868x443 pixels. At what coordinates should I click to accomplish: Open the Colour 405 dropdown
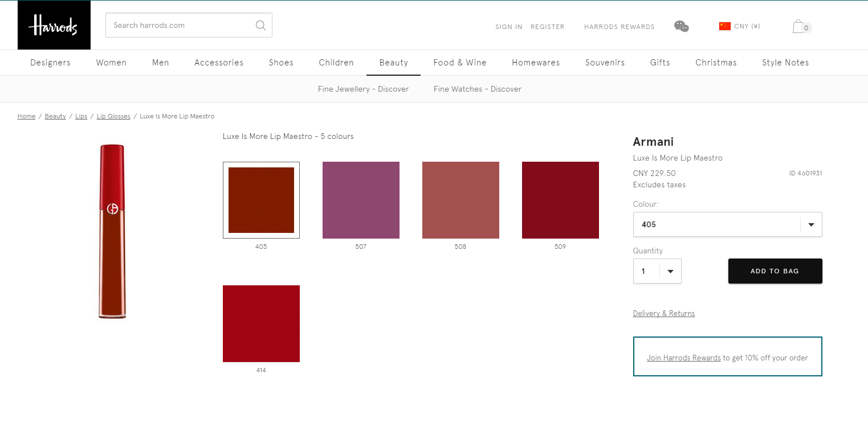pyautogui.click(x=727, y=224)
